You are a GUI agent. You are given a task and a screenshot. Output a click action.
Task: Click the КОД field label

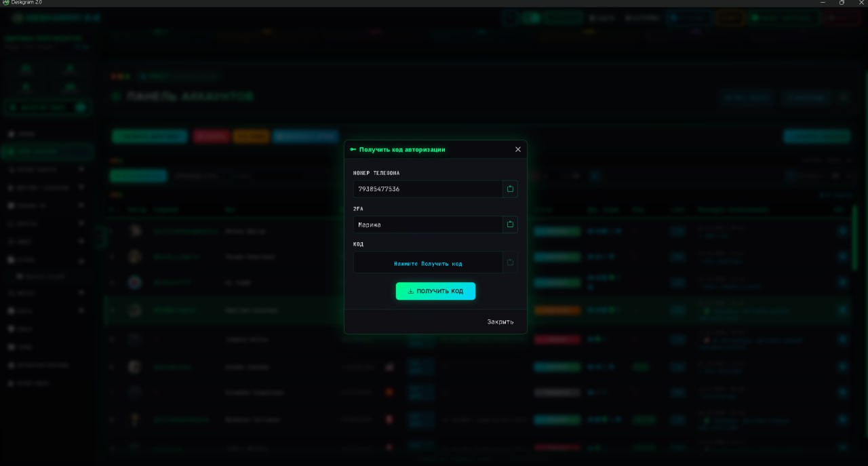coord(358,244)
